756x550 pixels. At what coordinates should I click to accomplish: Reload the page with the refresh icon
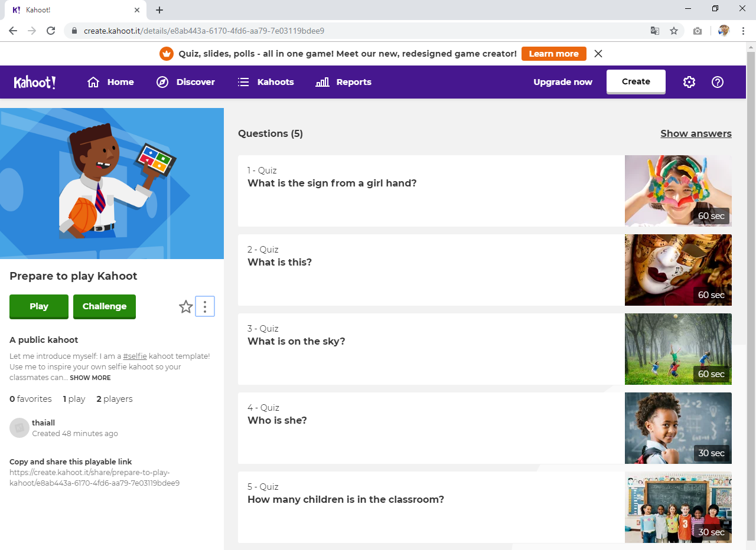[51, 31]
